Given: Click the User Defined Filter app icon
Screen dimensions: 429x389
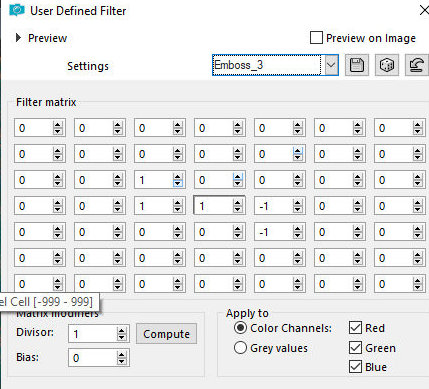Looking at the screenshot, I should tap(17, 10).
